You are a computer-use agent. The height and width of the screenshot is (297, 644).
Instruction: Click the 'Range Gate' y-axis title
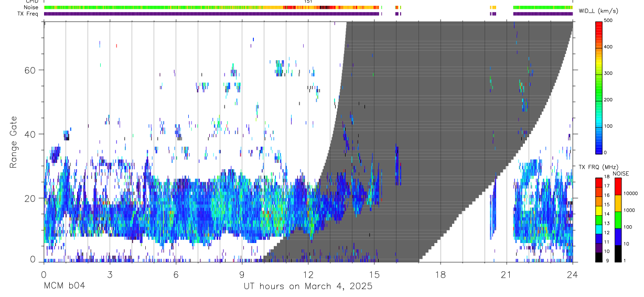point(14,141)
